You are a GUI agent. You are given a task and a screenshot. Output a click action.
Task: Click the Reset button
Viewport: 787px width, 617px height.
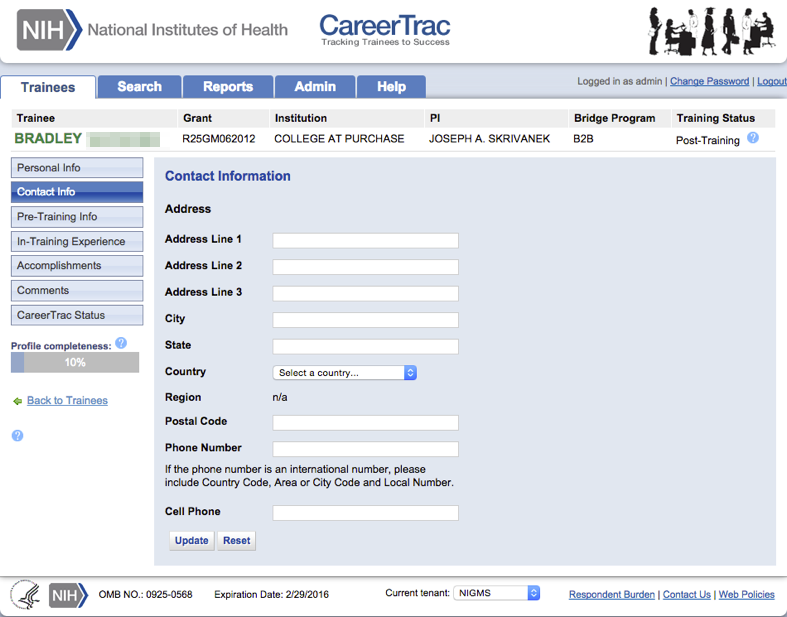236,541
